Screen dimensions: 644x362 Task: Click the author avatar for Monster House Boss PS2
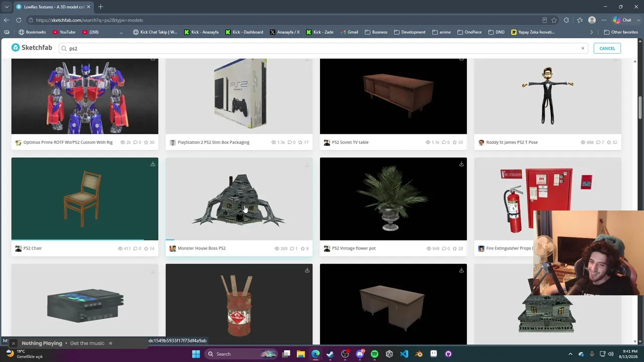pyautogui.click(x=173, y=248)
